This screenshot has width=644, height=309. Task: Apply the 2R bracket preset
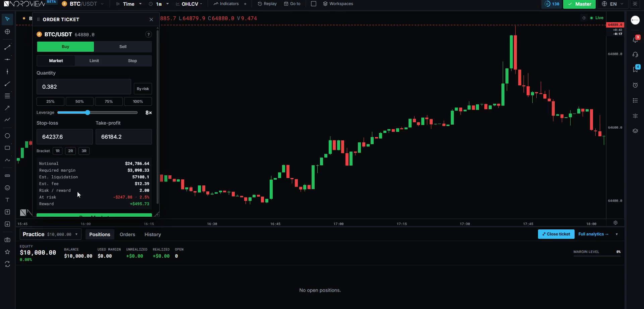coord(70,151)
